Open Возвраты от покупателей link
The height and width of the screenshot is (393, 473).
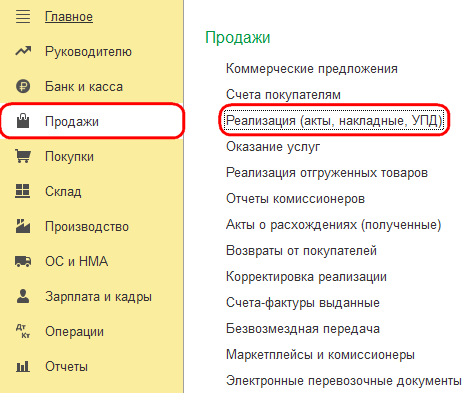(x=301, y=251)
